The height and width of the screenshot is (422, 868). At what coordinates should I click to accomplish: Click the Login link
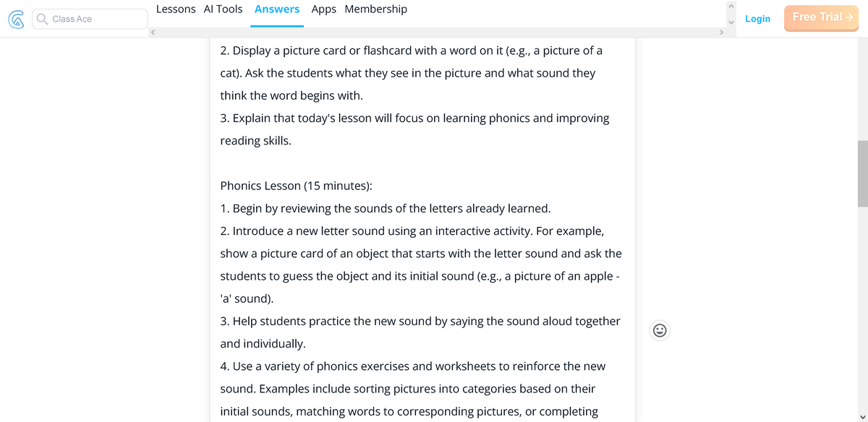pos(757,19)
